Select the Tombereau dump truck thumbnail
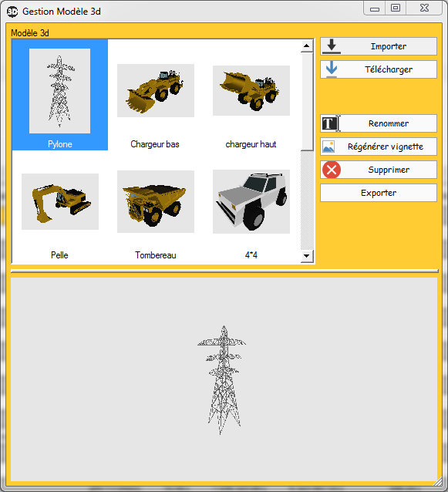Image resolution: width=448 pixels, height=492 pixels. coord(156,201)
